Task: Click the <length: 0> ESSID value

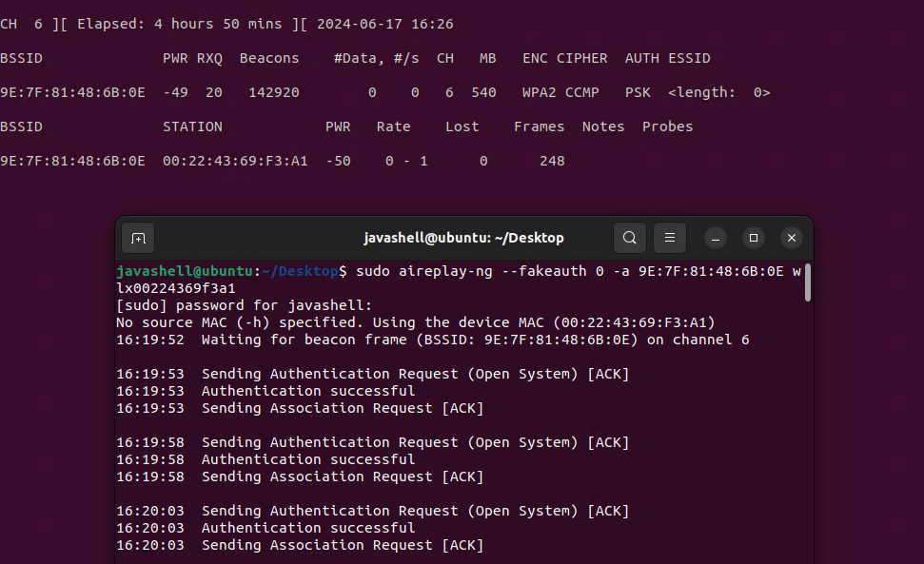Action: [x=718, y=92]
